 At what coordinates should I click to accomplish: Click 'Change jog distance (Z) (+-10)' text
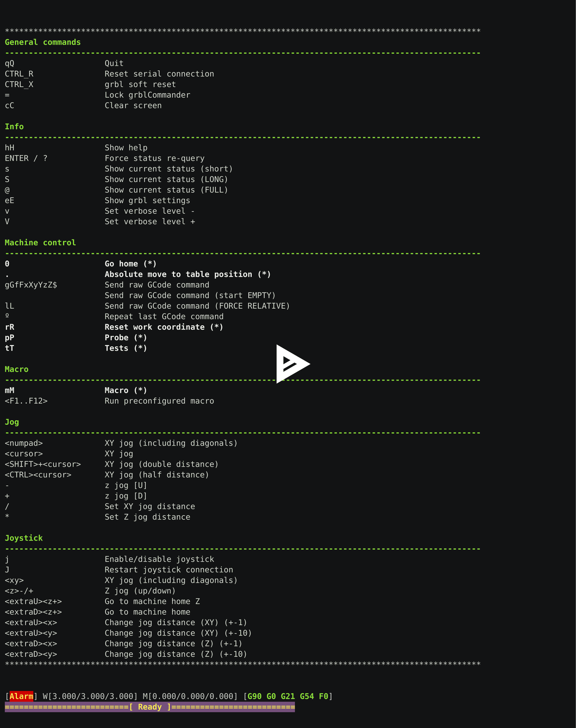(x=176, y=654)
